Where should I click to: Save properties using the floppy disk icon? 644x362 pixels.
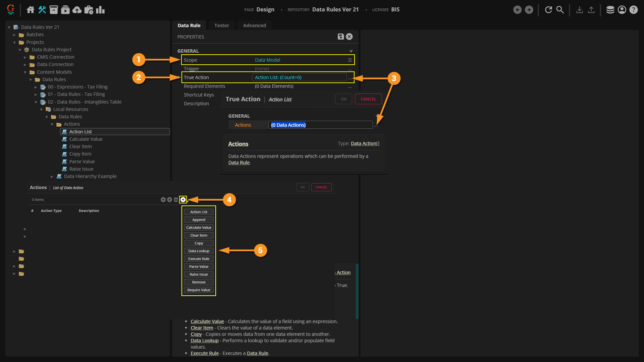coord(340,37)
